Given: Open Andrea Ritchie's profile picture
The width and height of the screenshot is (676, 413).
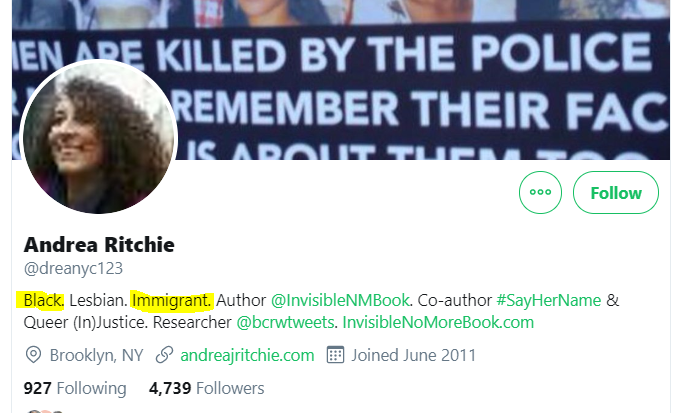Looking at the screenshot, I should coord(98,137).
